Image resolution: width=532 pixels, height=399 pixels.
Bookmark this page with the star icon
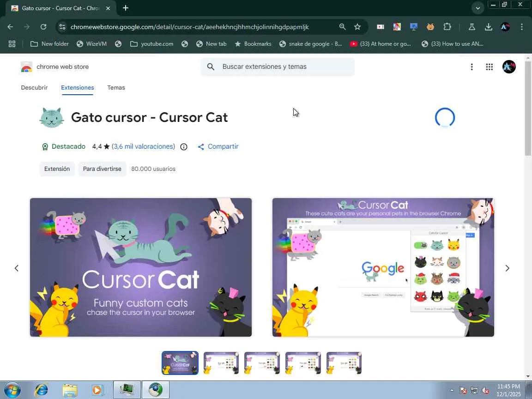(x=357, y=27)
